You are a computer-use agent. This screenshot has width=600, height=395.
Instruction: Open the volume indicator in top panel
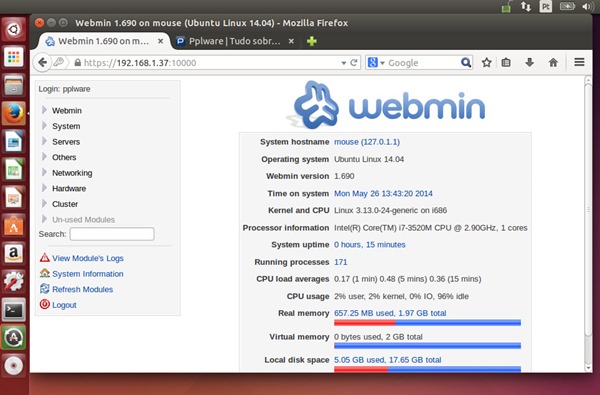pyautogui.click(x=588, y=7)
